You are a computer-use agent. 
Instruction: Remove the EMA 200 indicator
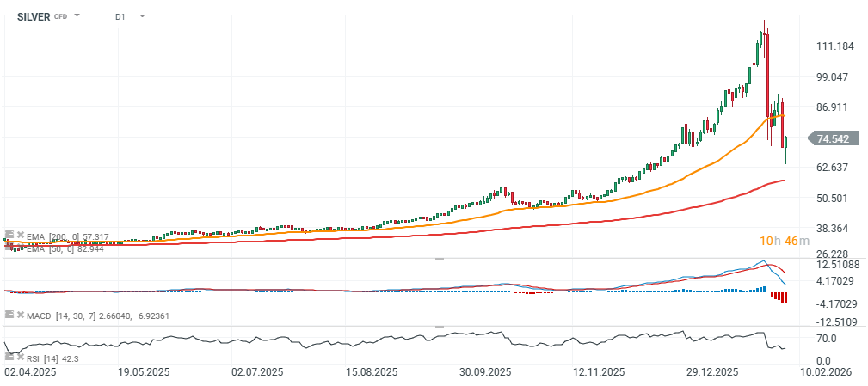[x=19, y=235]
